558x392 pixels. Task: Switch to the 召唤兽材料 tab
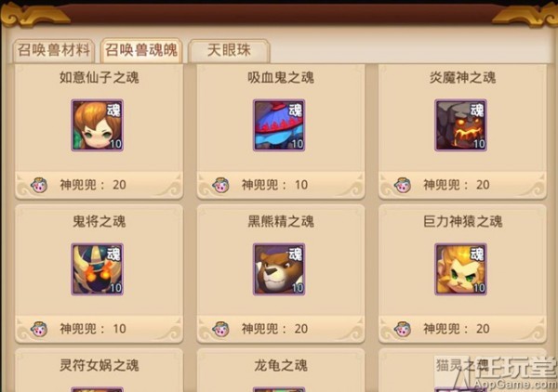[x=53, y=51]
